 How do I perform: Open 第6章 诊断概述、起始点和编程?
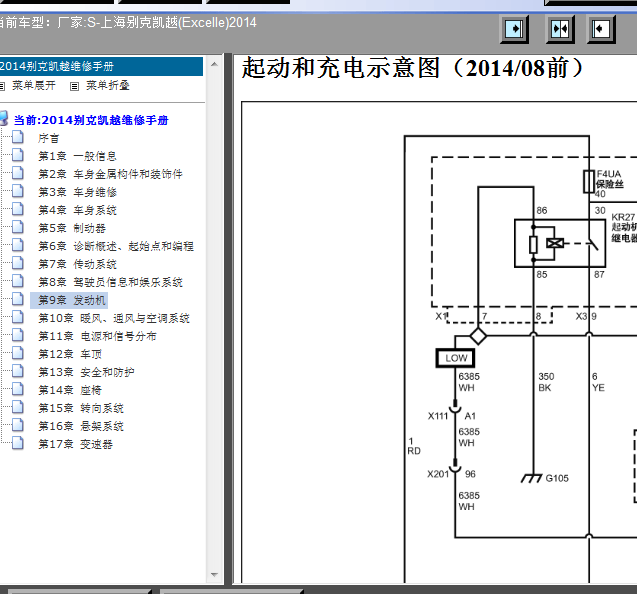[x=115, y=246]
